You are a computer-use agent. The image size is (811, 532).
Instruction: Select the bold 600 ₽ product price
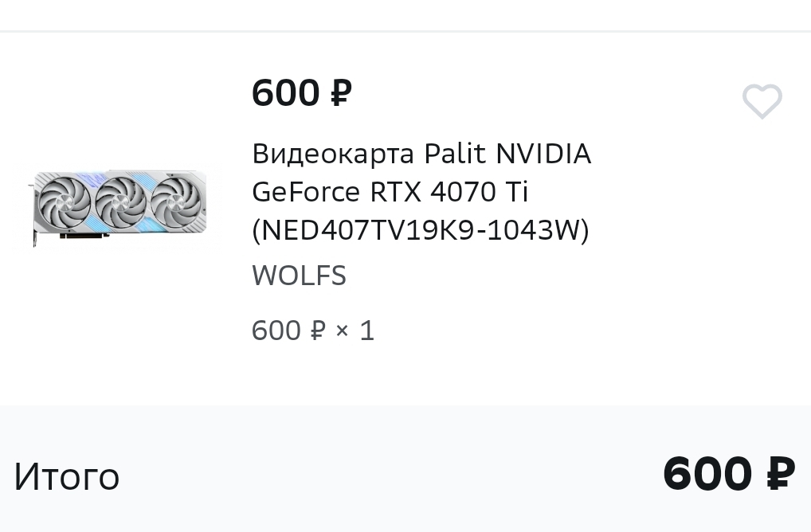[x=302, y=94]
